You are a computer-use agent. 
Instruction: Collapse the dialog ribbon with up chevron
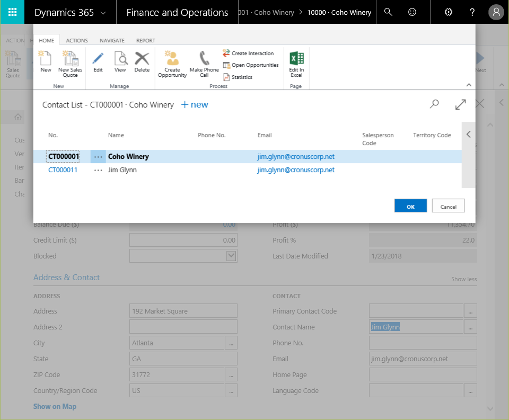469,85
